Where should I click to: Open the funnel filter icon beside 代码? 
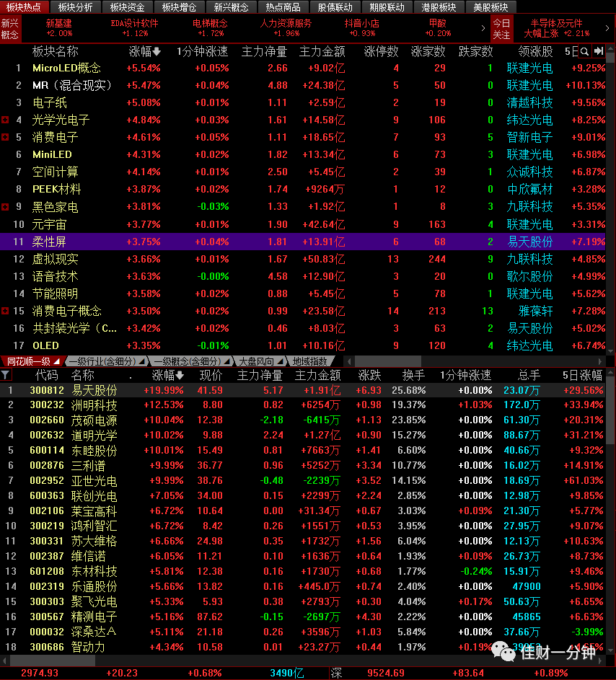tap(5, 375)
